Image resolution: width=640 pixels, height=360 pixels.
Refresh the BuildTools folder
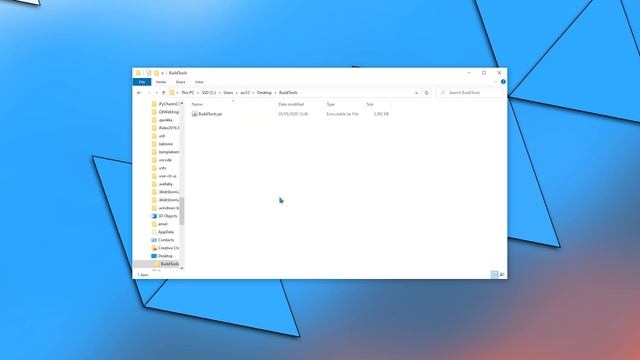coord(427,93)
